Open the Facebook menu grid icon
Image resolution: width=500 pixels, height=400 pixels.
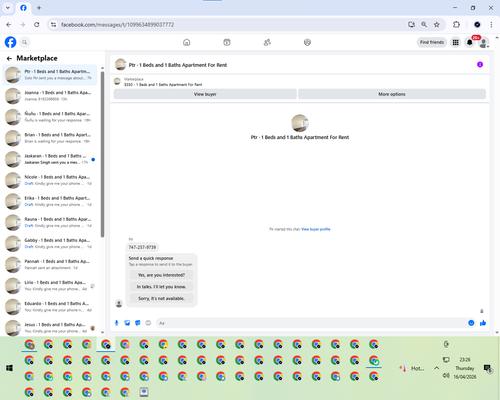(x=455, y=42)
